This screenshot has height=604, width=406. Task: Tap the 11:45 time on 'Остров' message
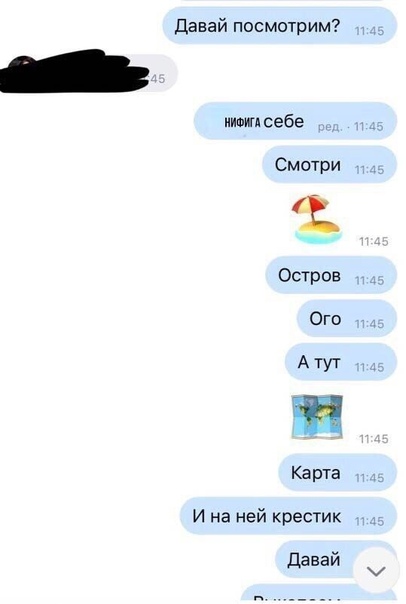[x=369, y=280]
